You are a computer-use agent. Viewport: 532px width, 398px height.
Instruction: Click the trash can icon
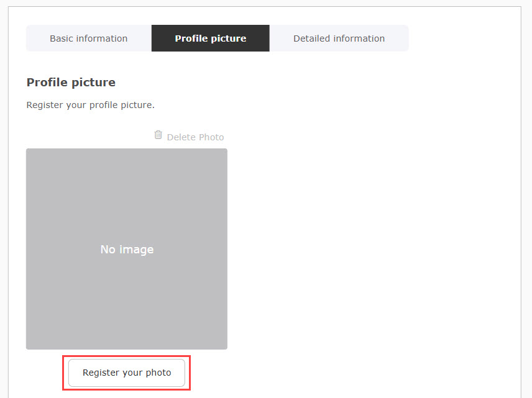(x=158, y=135)
